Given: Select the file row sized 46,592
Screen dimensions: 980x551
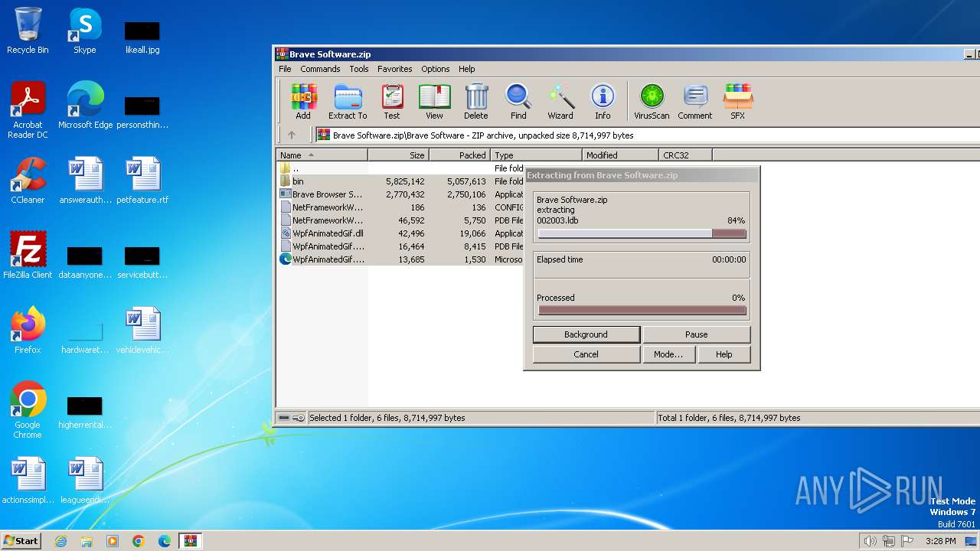Looking at the screenshot, I should [400, 220].
